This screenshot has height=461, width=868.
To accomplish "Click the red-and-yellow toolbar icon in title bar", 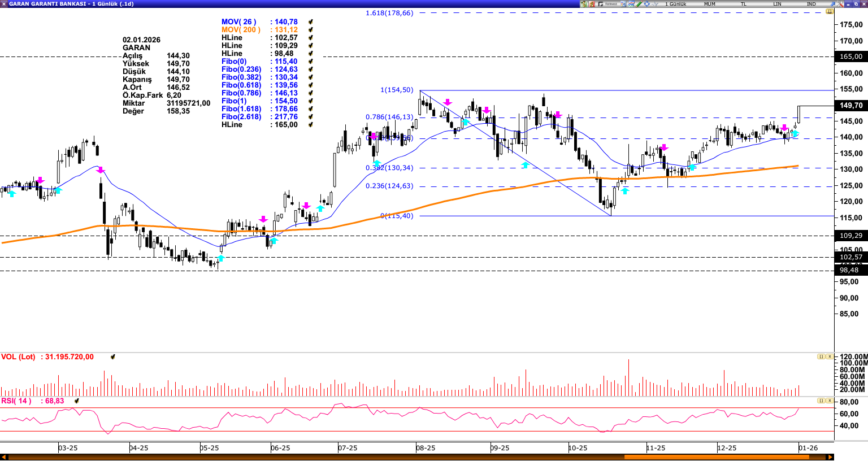I will [592, 4].
